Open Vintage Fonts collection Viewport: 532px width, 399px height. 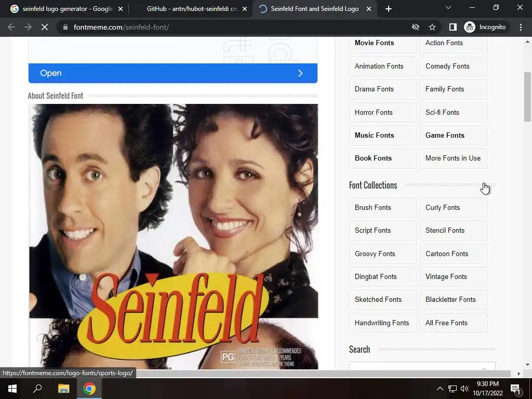pyautogui.click(x=454, y=276)
